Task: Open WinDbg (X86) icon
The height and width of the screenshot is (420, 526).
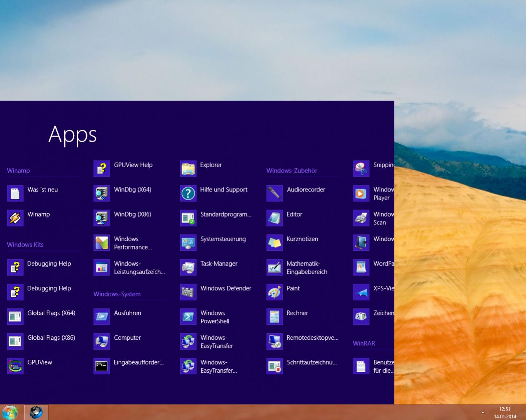Action: pyautogui.click(x=102, y=218)
